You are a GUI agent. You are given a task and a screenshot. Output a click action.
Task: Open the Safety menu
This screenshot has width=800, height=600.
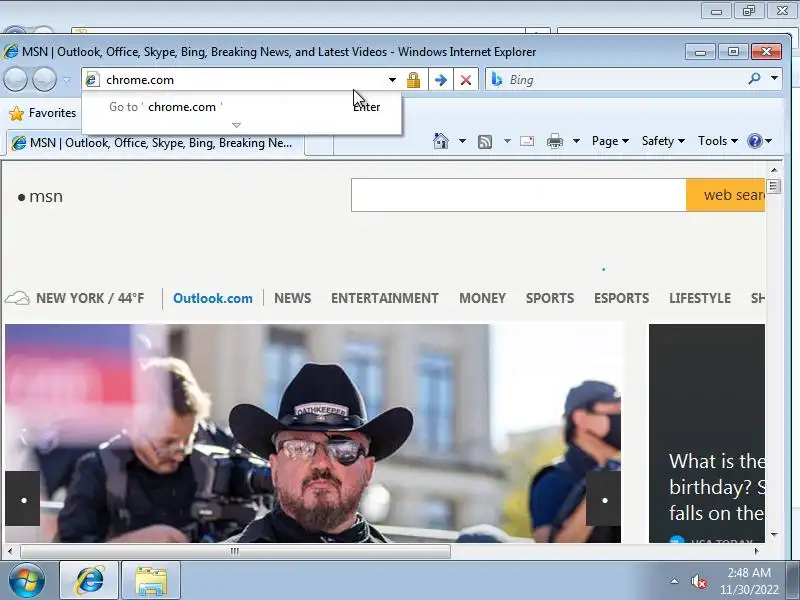click(663, 141)
